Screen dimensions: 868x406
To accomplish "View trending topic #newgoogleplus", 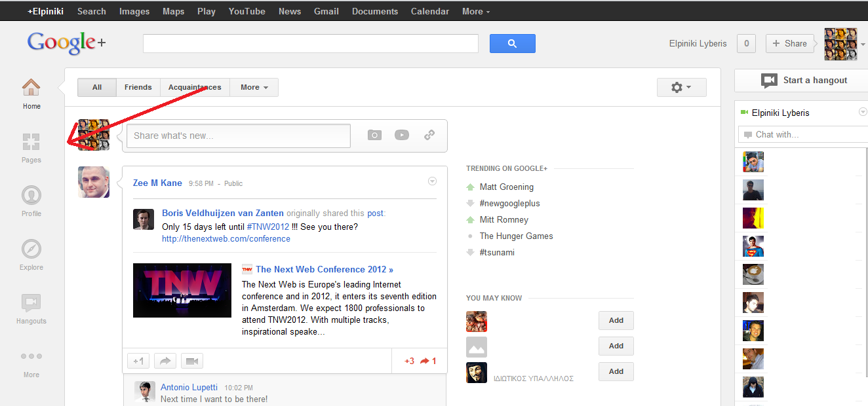I will pos(510,203).
